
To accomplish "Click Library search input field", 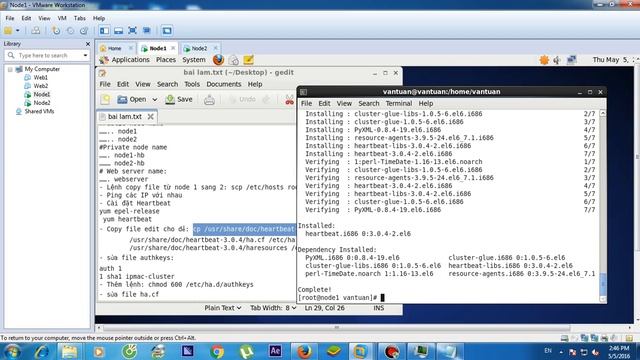I will (49, 55).
